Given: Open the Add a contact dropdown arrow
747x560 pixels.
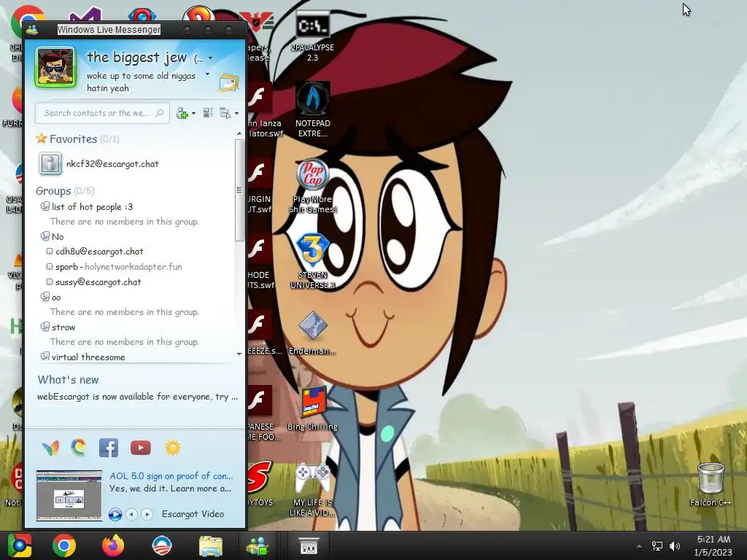Looking at the screenshot, I should (193, 114).
